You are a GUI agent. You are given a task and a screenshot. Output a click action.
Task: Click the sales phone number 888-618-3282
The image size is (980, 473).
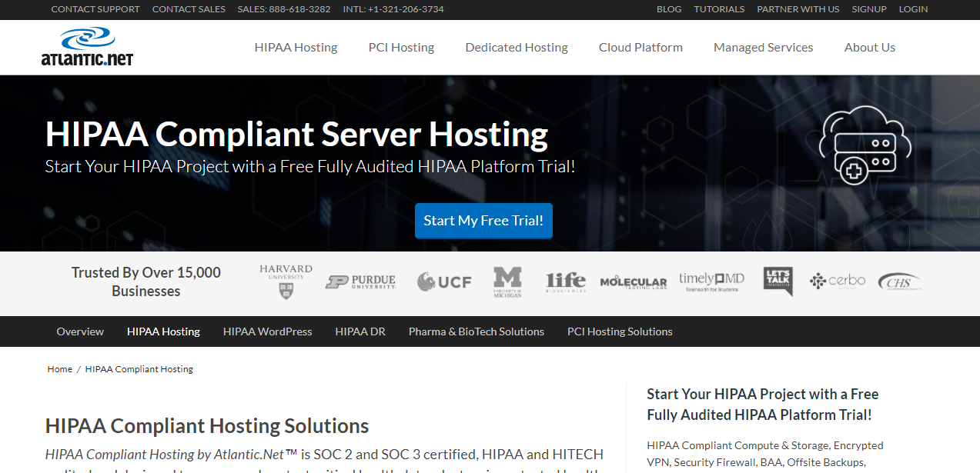click(x=284, y=9)
